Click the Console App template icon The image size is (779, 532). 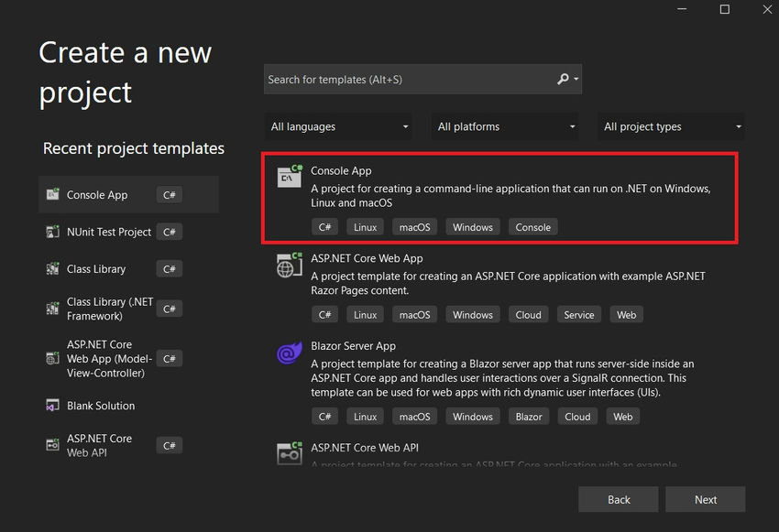tap(289, 174)
